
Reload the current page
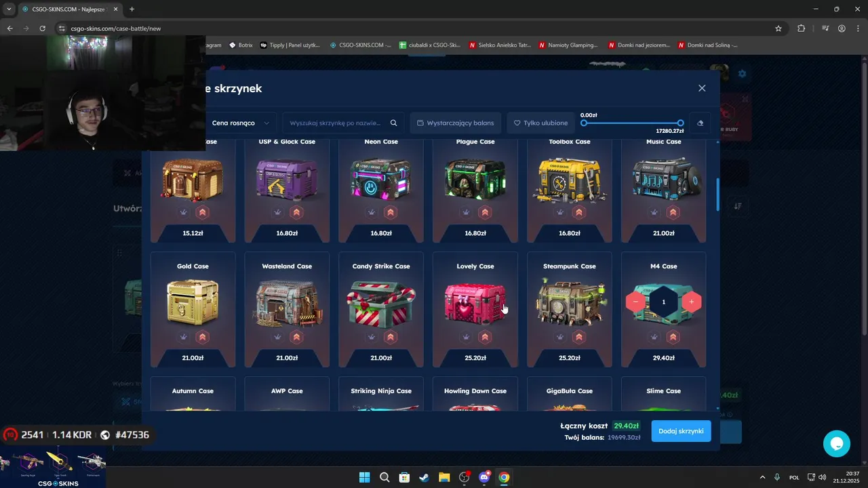(x=43, y=28)
